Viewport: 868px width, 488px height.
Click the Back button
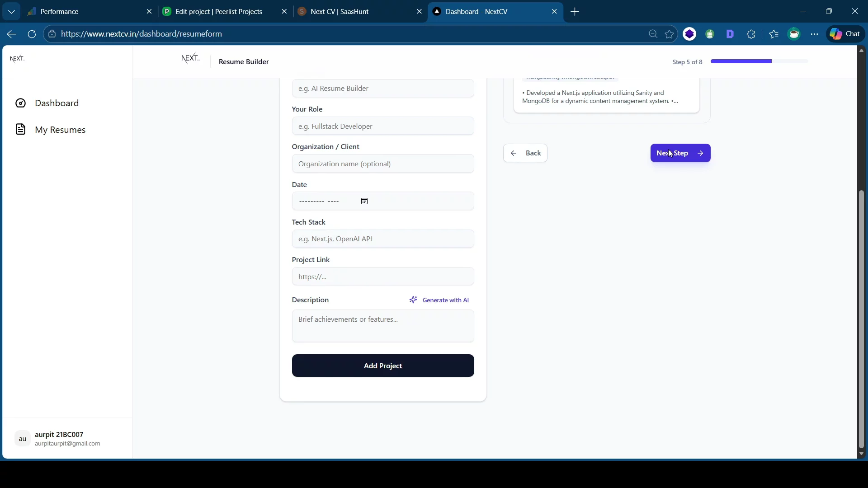pos(525,153)
